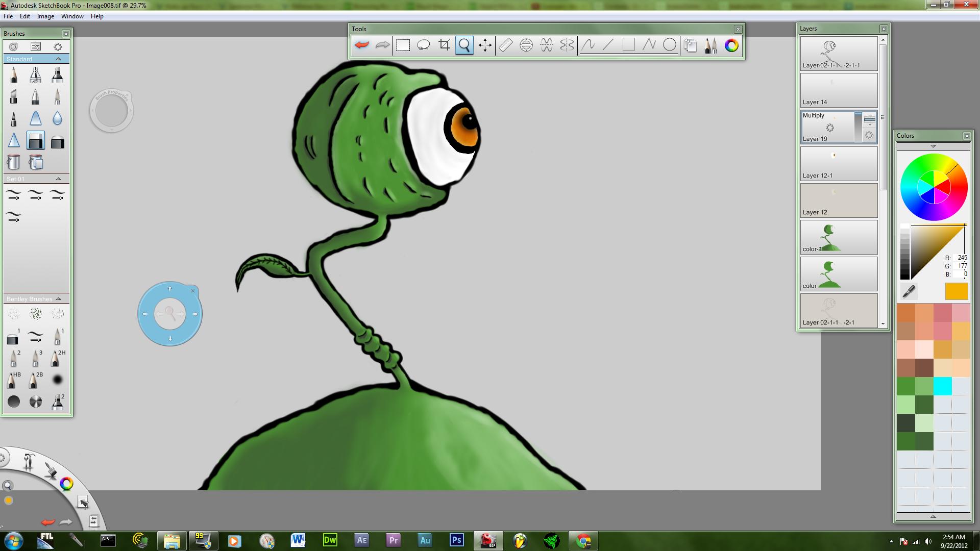This screenshot has height=551, width=980.
Task: Click the Undo arrow in Tools panel
Action: coord(362,45)
